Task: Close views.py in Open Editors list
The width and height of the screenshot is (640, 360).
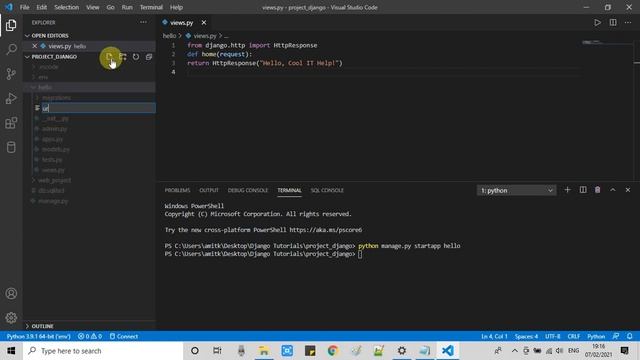Action: [35, 46]
